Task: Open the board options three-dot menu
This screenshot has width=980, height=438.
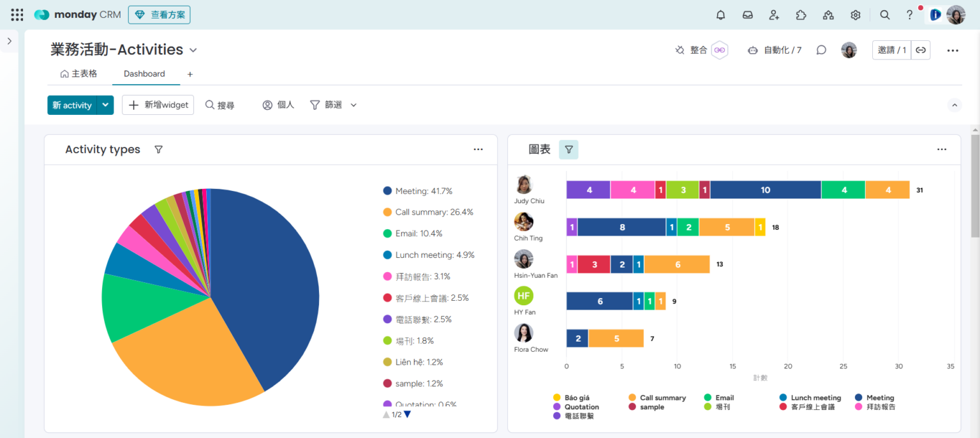Action: tap(953, 50)
